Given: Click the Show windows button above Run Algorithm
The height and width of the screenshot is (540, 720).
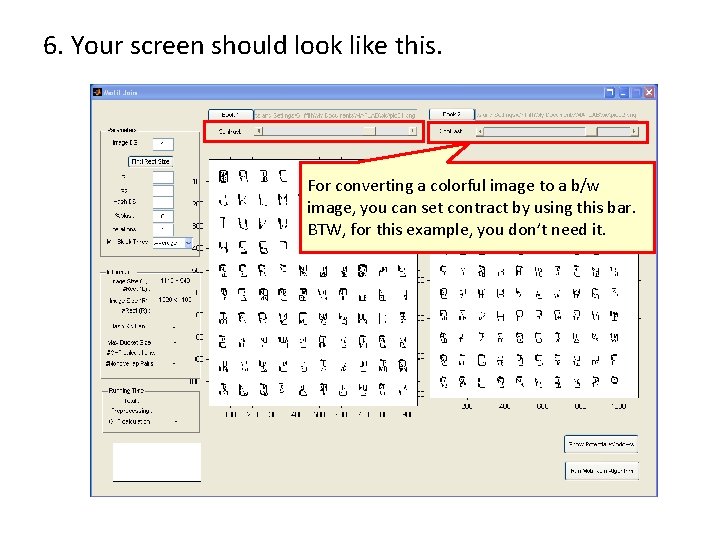Looking at the screenshot, I should 601,444.
